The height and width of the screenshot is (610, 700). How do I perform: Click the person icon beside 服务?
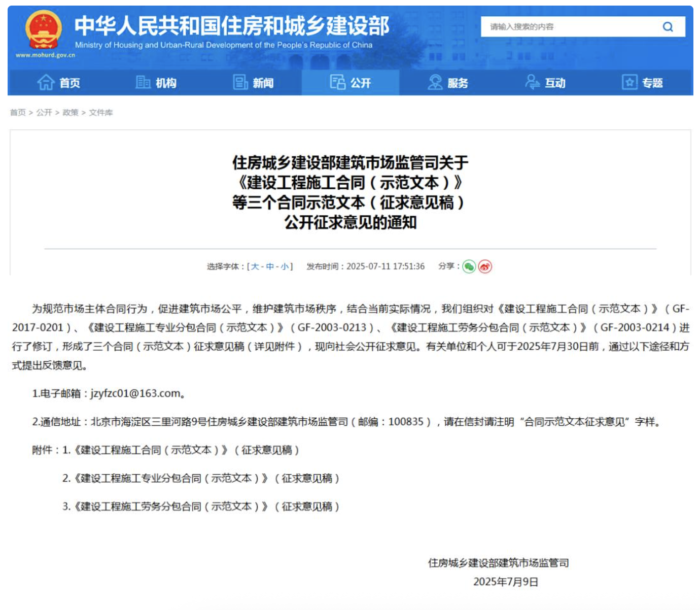click(x=435, y=82)
